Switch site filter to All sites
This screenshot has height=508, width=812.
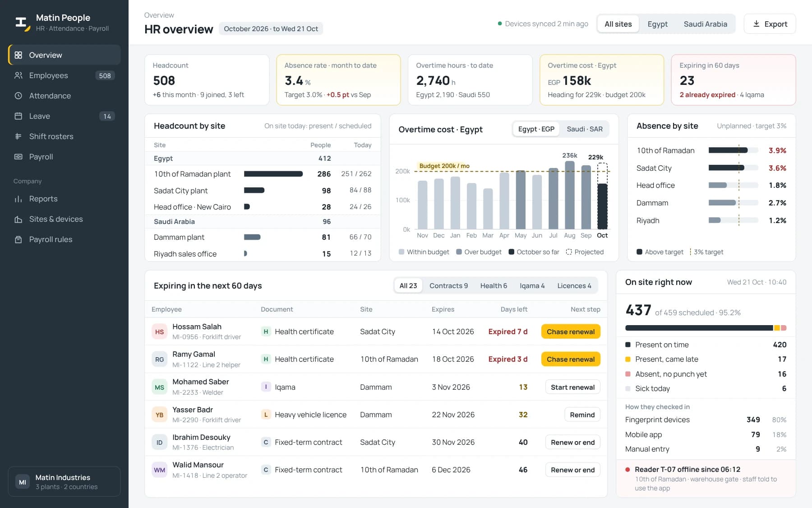(618, 24)
